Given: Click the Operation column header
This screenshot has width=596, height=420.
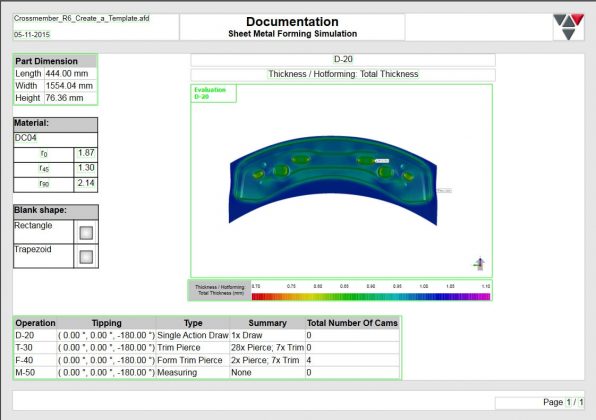Looking at the screenshot, I should [x=35, y=323].
